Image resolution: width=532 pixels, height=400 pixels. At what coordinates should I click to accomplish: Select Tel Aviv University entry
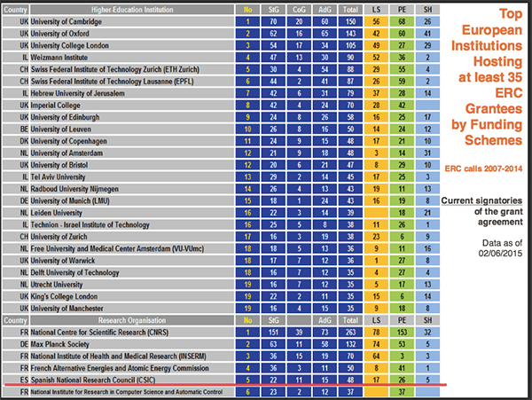(58, 177)
